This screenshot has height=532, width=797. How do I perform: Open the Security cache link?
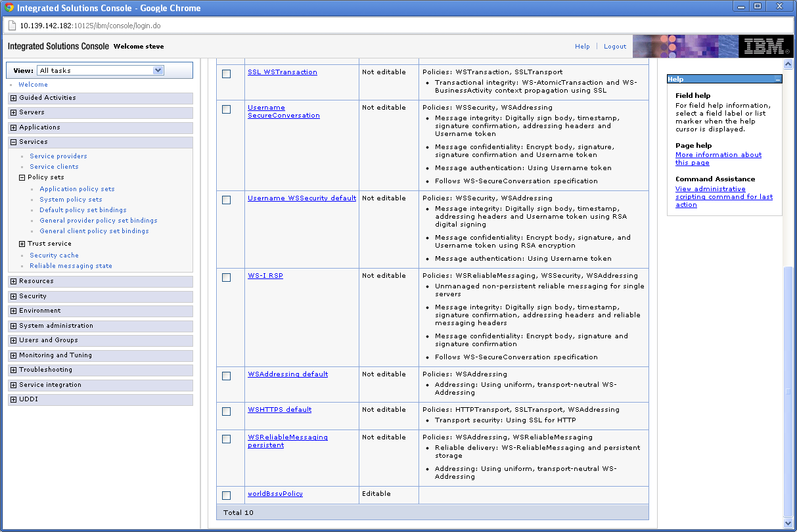pos(54,255)
